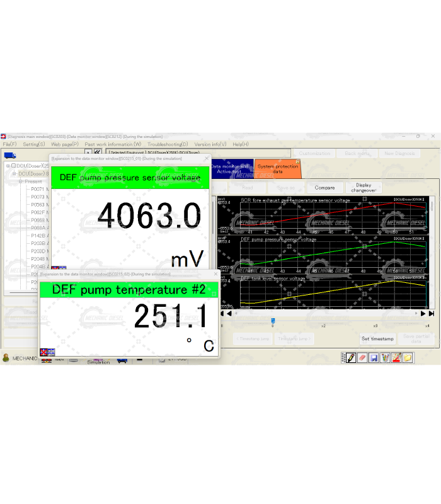The height and width of the screenshot is (504, 441).
Task: Select the eraser annotation tool
Action: click(362, 358)
